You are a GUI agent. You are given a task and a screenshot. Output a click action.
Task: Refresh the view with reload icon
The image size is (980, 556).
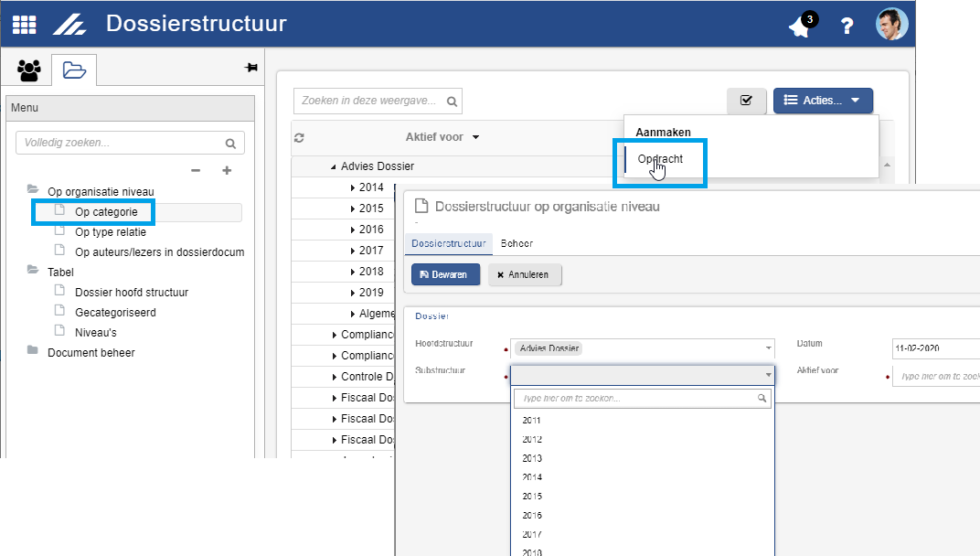tap(299, 137)
